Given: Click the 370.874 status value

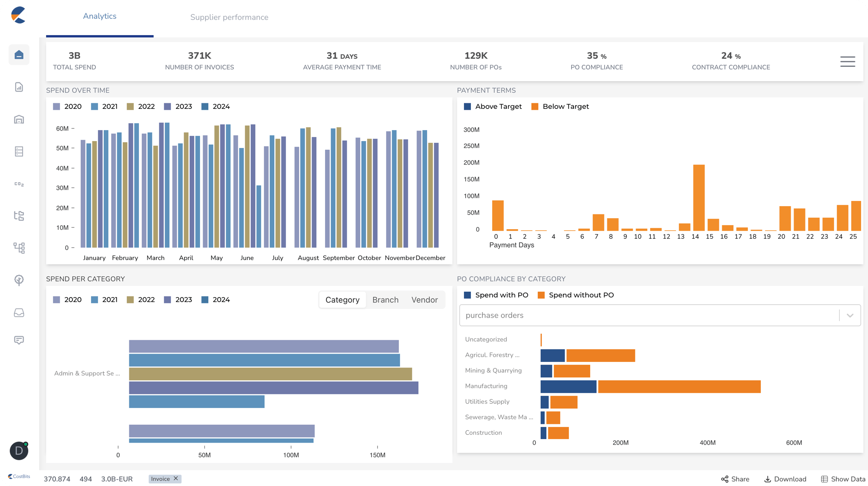Looking at the screenshot, I should click(57, 479).
